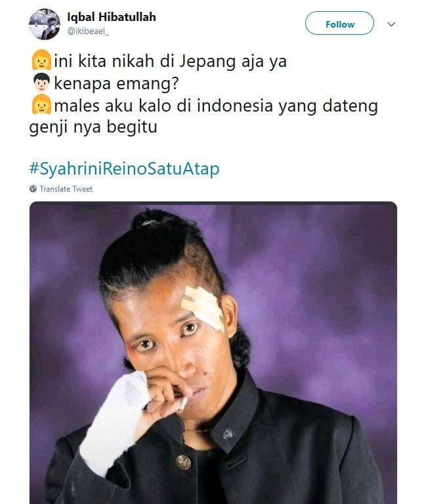
Task: Click the man emoji before 'kenapa emang?'
Action: click(41, 83)
